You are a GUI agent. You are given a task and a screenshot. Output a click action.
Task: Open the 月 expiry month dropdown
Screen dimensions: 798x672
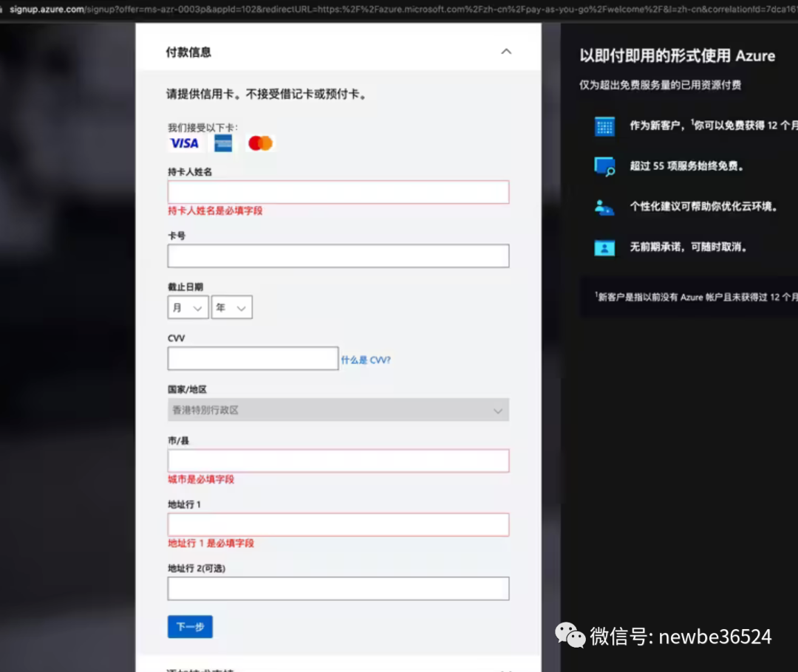click(188, 307)
